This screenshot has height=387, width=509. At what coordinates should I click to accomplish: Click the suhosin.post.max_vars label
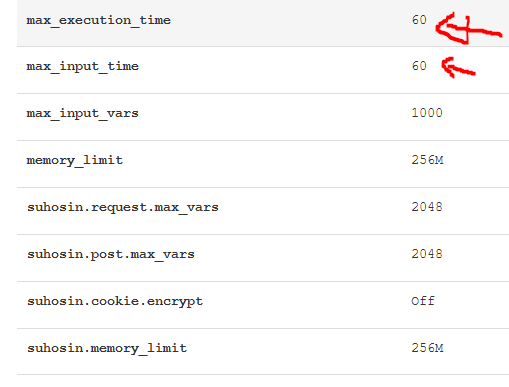111,254
